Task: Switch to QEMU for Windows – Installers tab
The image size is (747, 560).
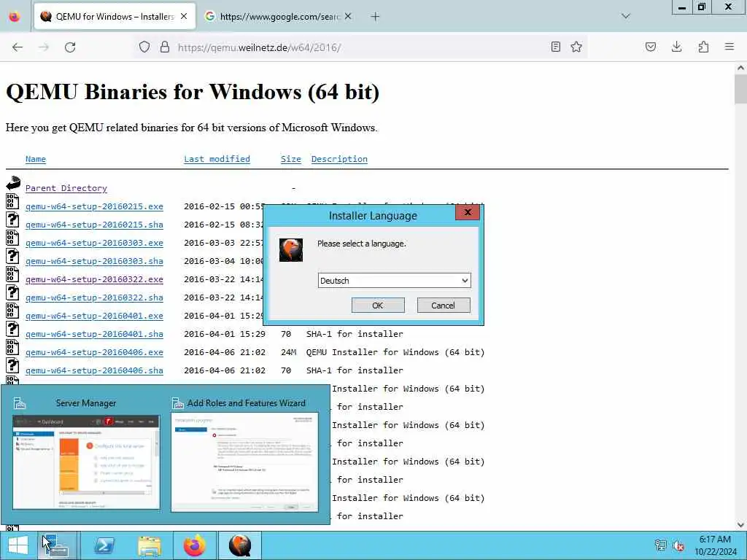Action: click(x=115, y=17)
